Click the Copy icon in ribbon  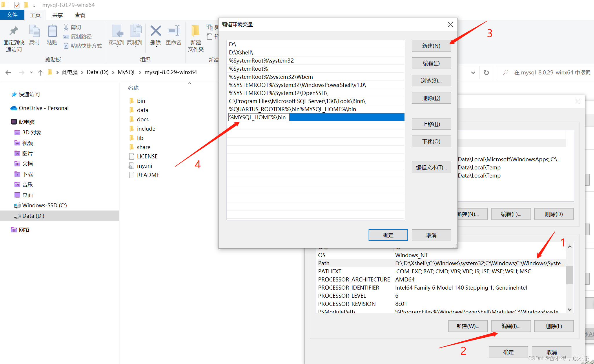click(x=34, y=31)
